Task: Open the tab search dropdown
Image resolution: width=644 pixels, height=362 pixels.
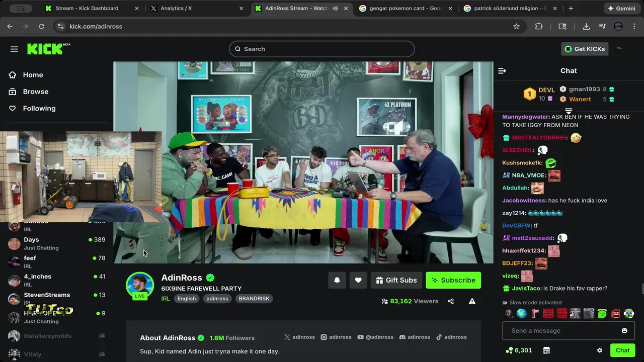Action: tap(20, 9)
